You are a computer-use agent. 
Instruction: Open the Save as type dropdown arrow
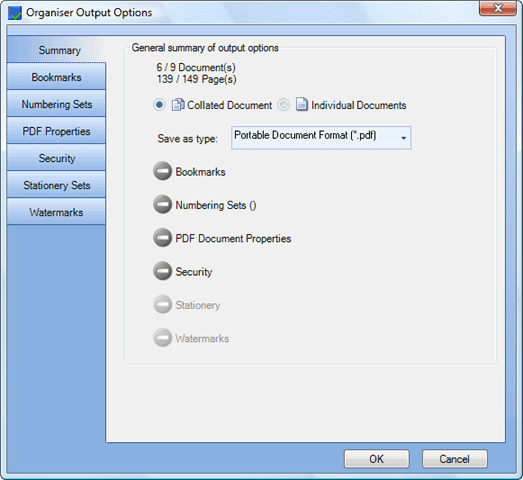coord(403,138)
